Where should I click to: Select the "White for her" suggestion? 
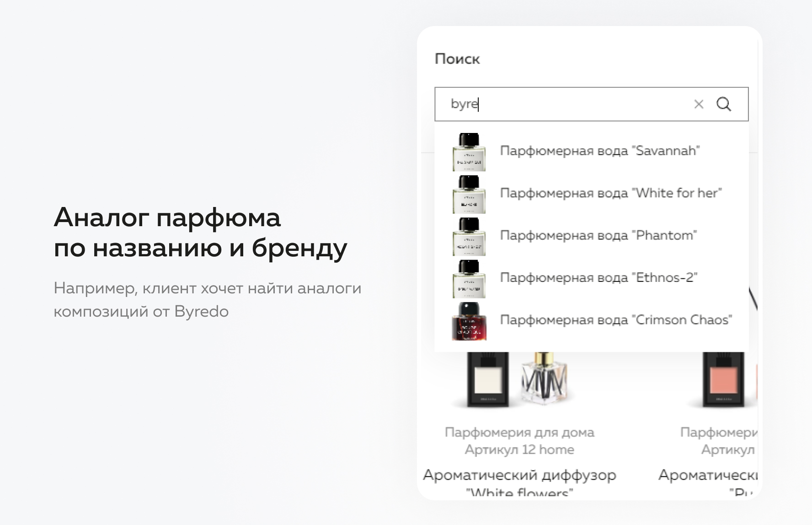(x=610, y=193)
